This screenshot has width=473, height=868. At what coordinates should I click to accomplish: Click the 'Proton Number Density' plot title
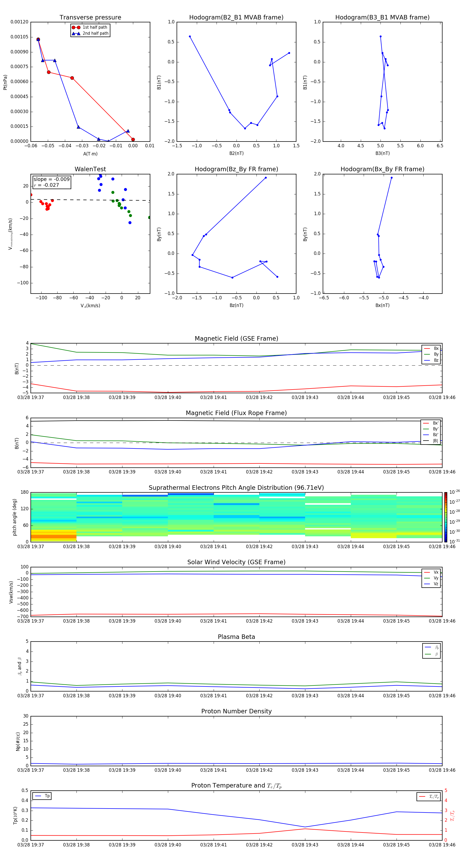point(236,711)
